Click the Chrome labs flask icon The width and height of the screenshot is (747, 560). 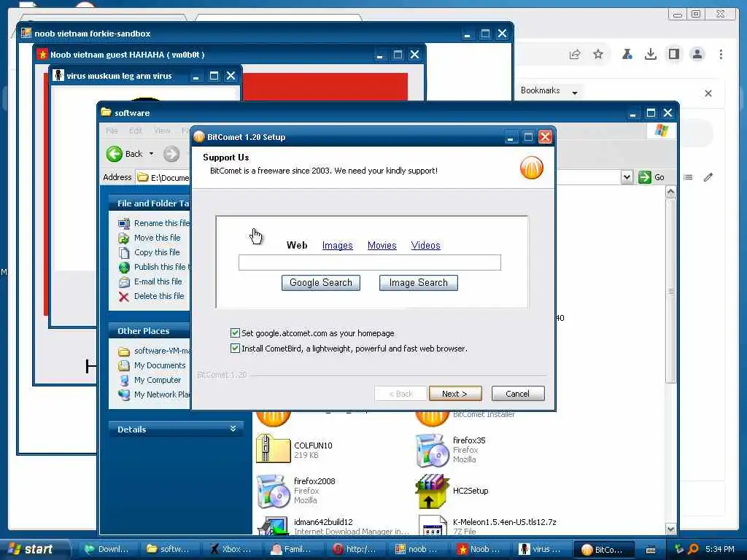pos(627,54)
